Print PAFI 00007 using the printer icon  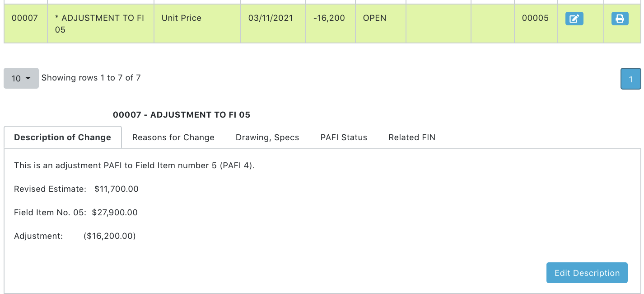pyautogui.click(x=620, y=19)
